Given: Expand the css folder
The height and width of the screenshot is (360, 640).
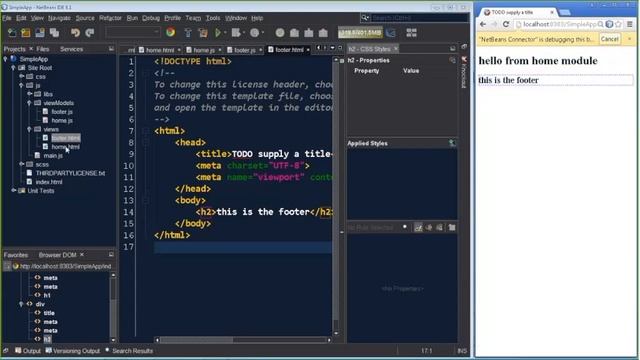Looking at the screenshot, I should [21, 76].
